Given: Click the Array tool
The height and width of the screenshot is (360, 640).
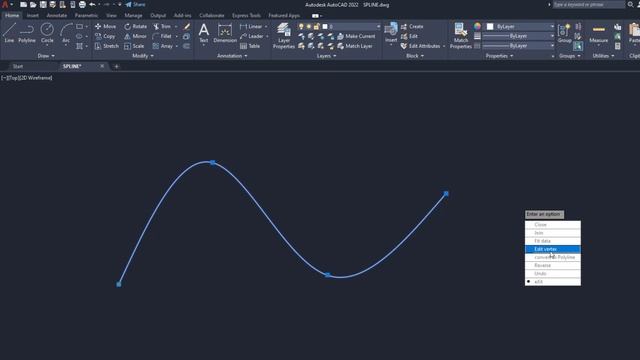Looking at the screenshot, I should tap(162, 46).
